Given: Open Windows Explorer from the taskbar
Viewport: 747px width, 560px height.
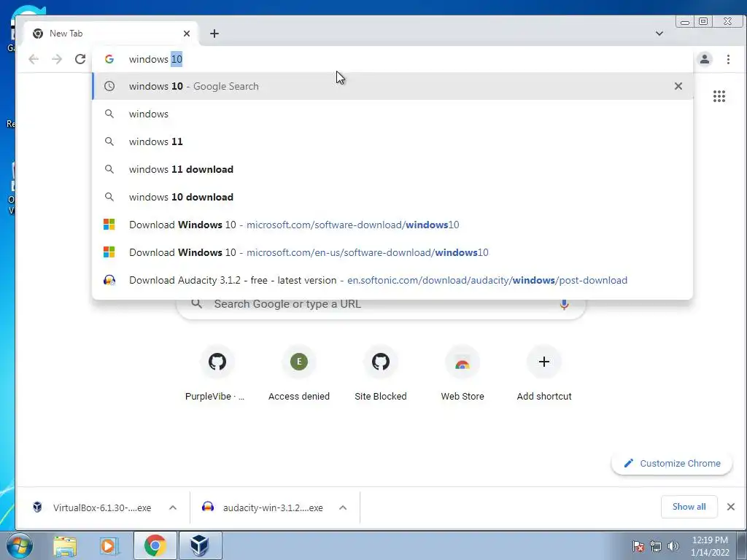Looking at the screenshot, I should tap(65, 545).
